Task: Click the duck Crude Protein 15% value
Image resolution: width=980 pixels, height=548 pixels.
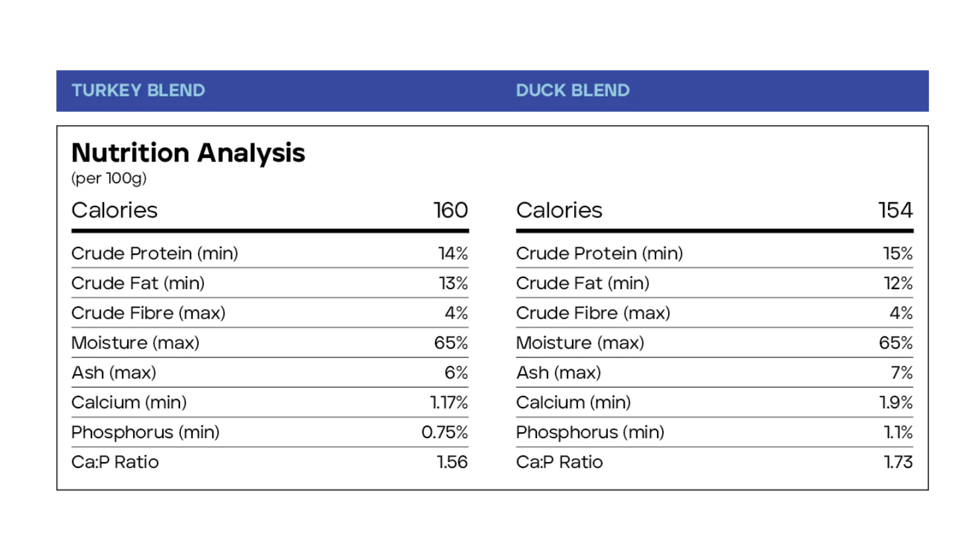Action: coord(898,253)
